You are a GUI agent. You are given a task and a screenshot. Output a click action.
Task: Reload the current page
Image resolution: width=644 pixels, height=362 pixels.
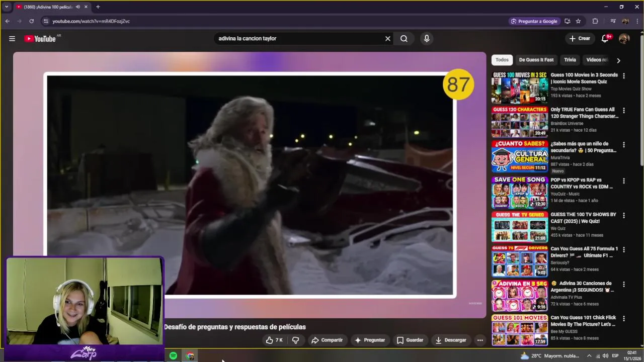pos(31,21)
